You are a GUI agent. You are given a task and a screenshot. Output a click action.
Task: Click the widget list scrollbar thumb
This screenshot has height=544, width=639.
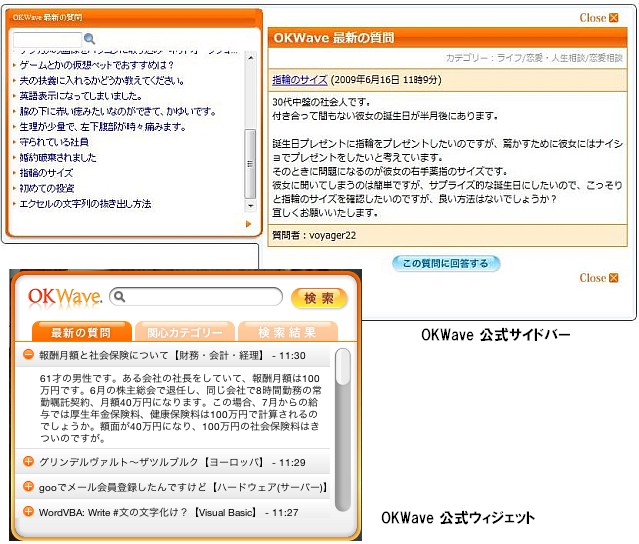point(343,366)
